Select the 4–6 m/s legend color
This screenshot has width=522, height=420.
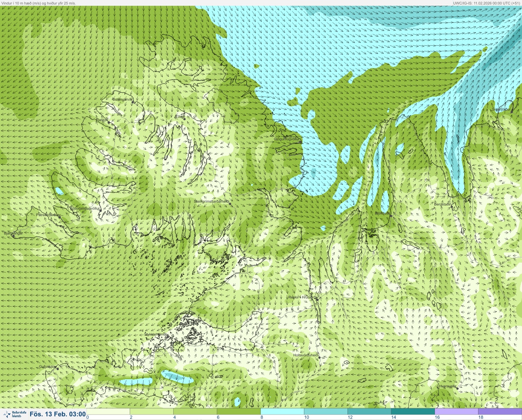[x=195, y=411]
